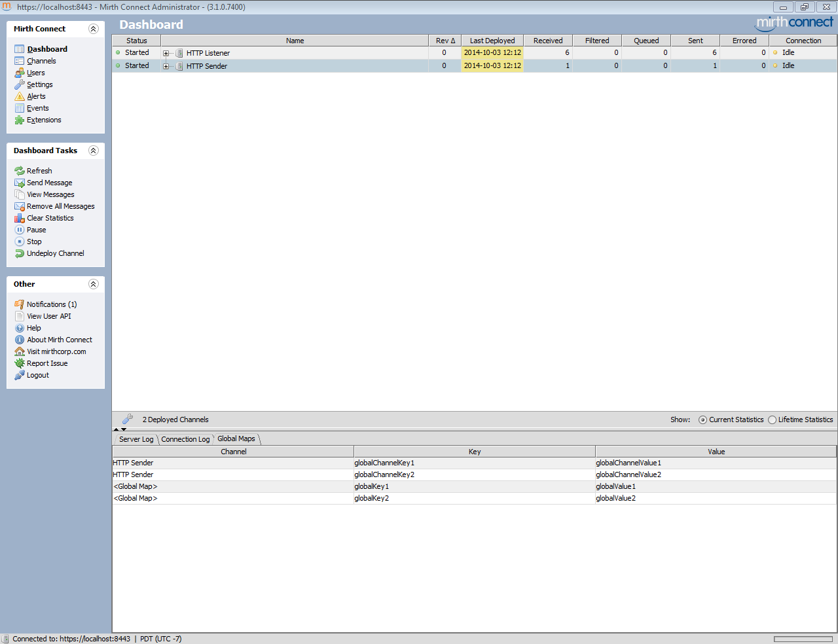Expand the HTTP Listener channel row

point(166,53)
